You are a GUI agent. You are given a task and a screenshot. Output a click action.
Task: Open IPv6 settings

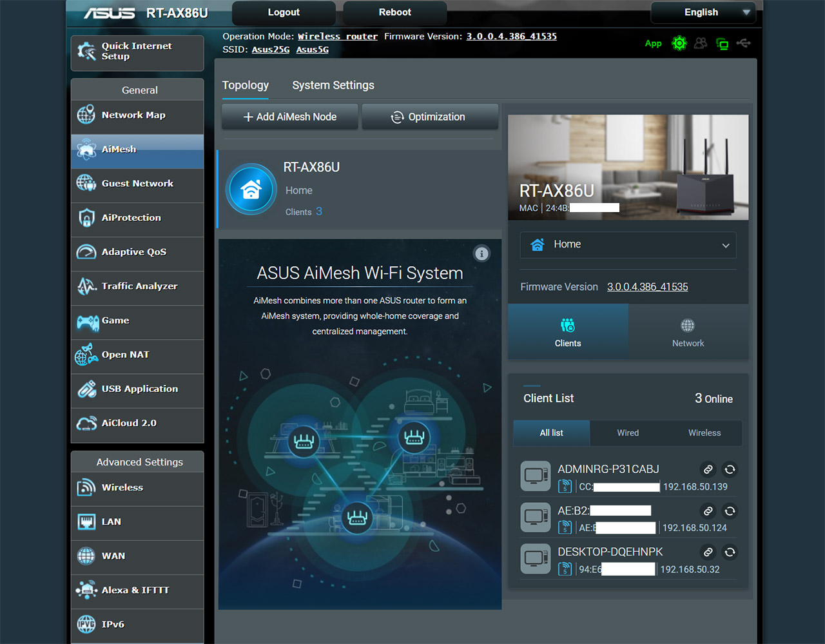[x=137, y=625]
